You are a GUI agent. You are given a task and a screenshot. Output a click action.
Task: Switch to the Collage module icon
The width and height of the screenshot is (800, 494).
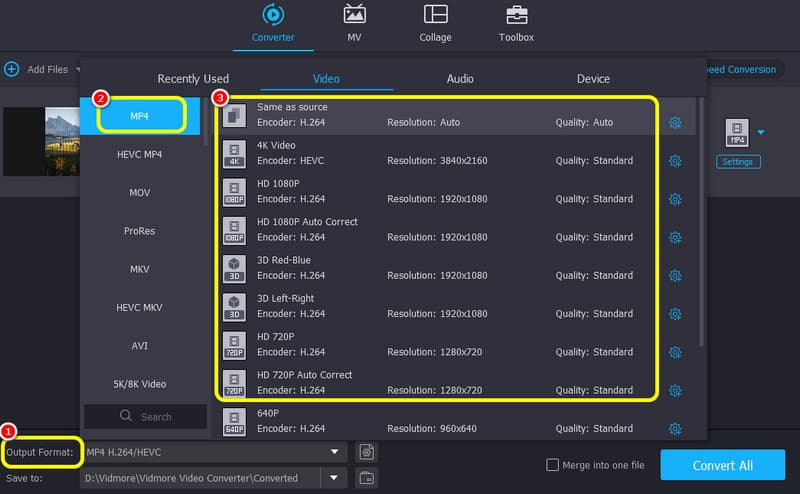coord(435,15)
